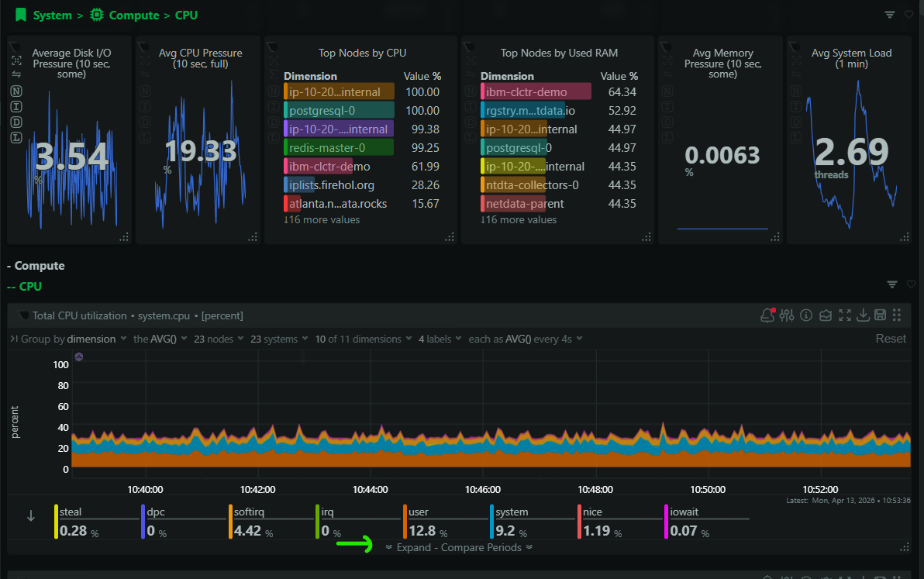Click the bookmark icon beside the System breadcrumb
This screenshot has width=924, height=579.
tap(21, 14)
